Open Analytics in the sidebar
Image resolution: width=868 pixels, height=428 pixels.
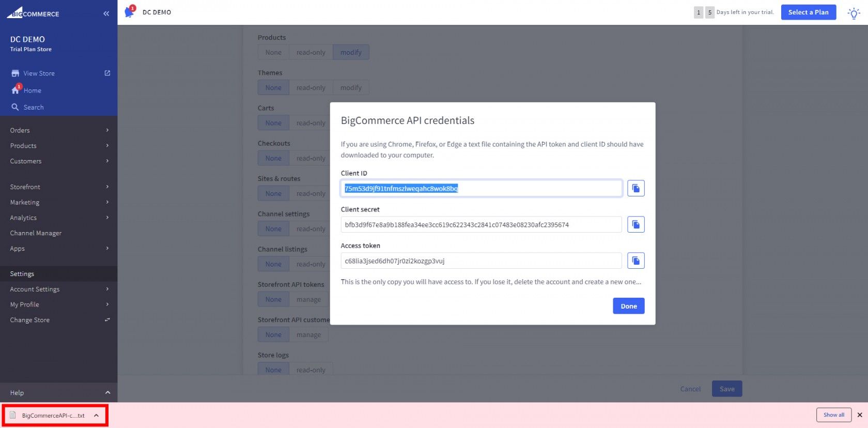tap(23, 218)
